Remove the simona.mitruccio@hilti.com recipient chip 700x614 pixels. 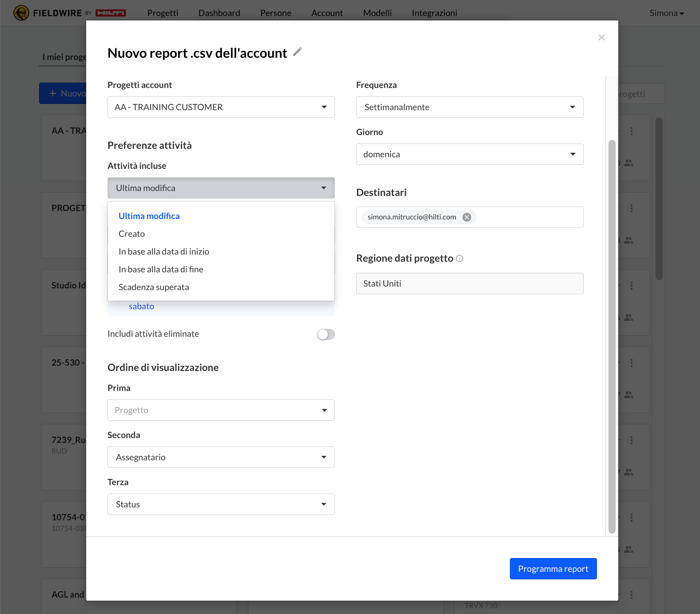pyautogui.click(x=467, y=217)
